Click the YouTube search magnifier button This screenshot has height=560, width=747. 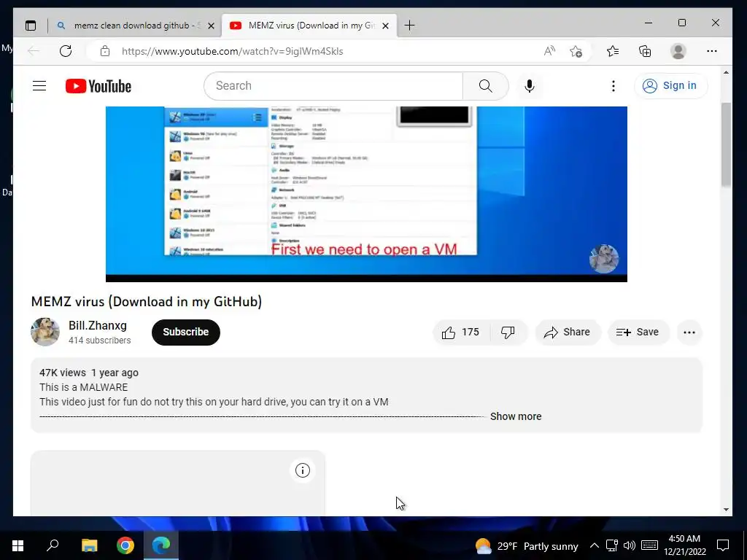(485, 86)
